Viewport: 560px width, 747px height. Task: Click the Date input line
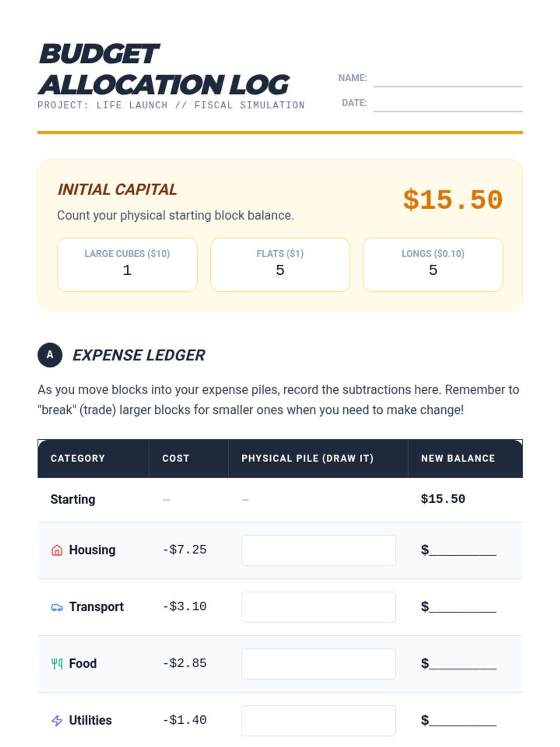(448, 104)
